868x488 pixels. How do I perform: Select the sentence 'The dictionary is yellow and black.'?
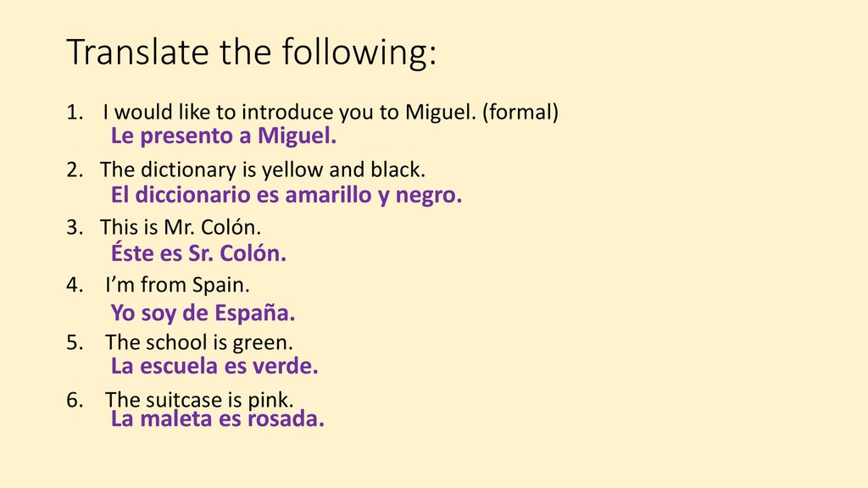pyautogui.click(x=263, y=169)
